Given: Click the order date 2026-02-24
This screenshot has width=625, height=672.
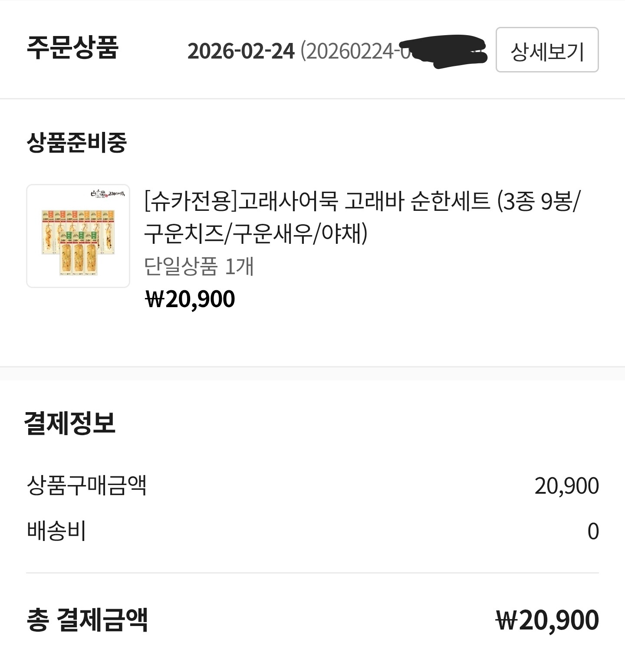Looking at the screenshot, I should [241, 51].
